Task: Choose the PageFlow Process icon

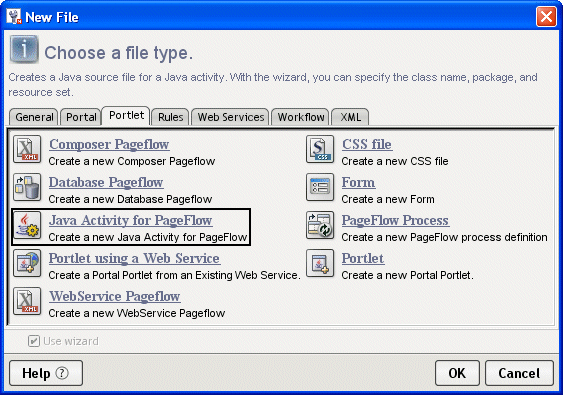Action: pos(320,225)
